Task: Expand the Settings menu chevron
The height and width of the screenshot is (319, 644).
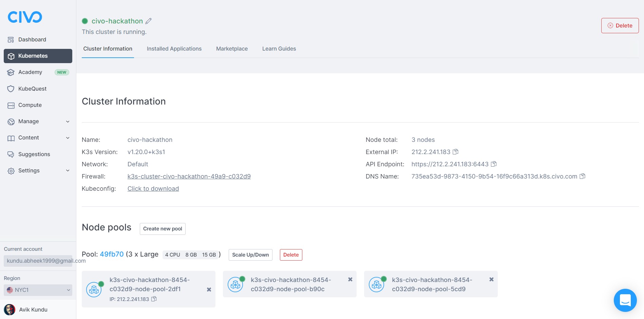Action: (68, 171)
